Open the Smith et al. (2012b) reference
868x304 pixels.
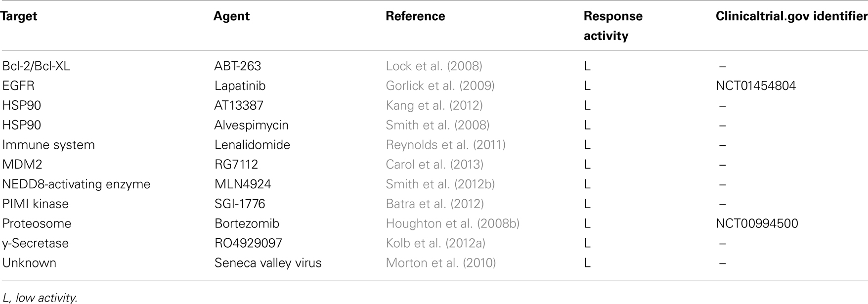pos(440,184)
